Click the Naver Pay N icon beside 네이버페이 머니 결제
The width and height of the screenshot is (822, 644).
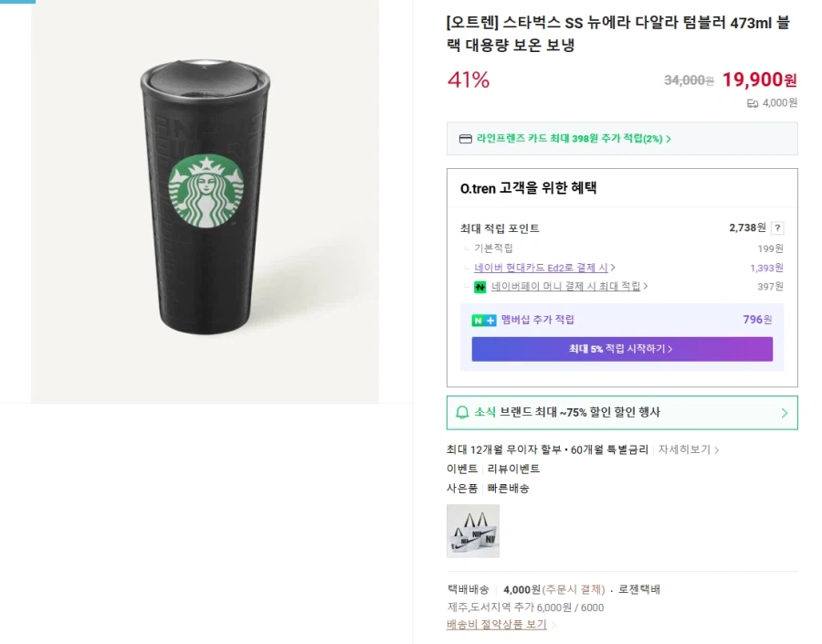click(x=481, y=286)
